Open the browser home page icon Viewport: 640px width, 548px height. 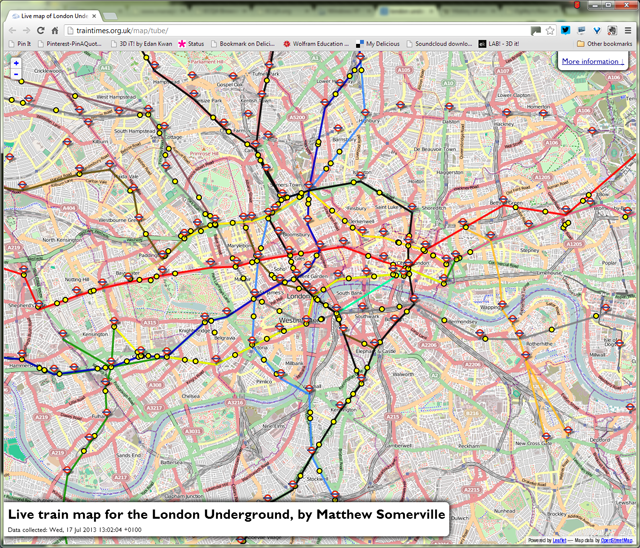point(55,31)
